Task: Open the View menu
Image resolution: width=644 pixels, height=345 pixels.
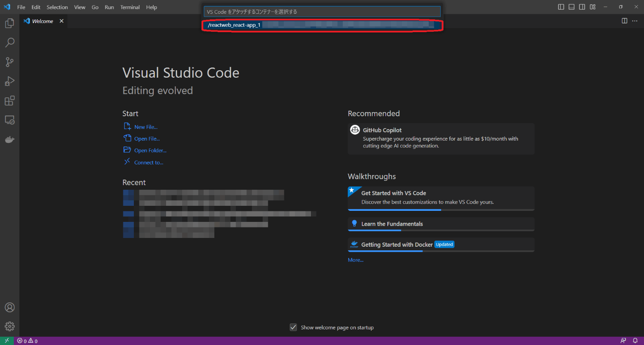Action: coord(80,7)
